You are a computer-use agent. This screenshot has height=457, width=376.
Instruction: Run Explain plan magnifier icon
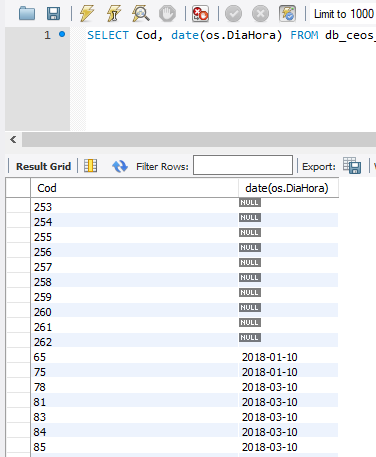click(x=140, y=14)
